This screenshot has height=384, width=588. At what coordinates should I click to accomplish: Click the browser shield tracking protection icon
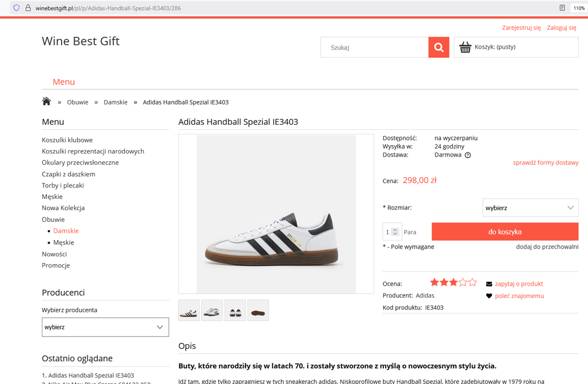[x=16, y=8]
